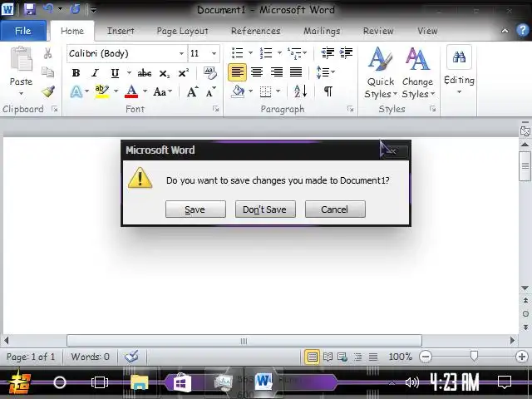Click the Text Effects glowing A icon
This screenshot has height=399, width=532.
coord(76,91)
